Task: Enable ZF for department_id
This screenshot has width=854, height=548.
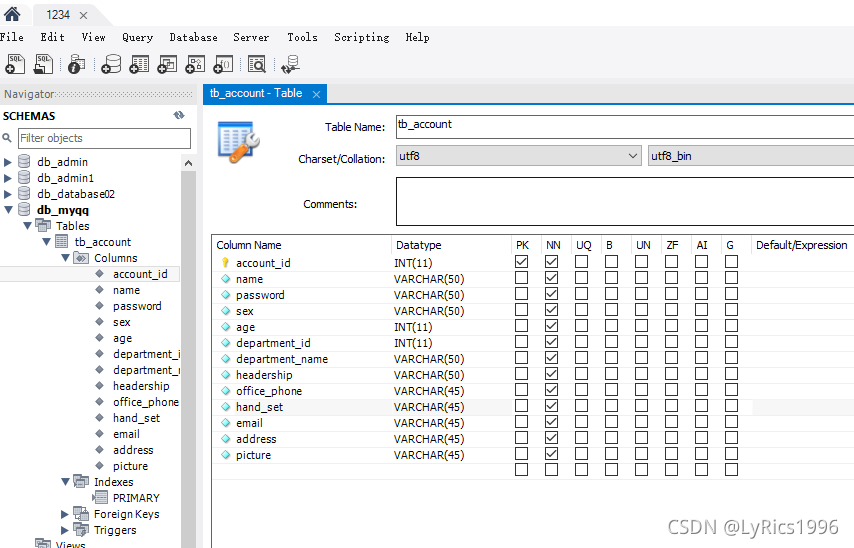Action: pos(671,342)
